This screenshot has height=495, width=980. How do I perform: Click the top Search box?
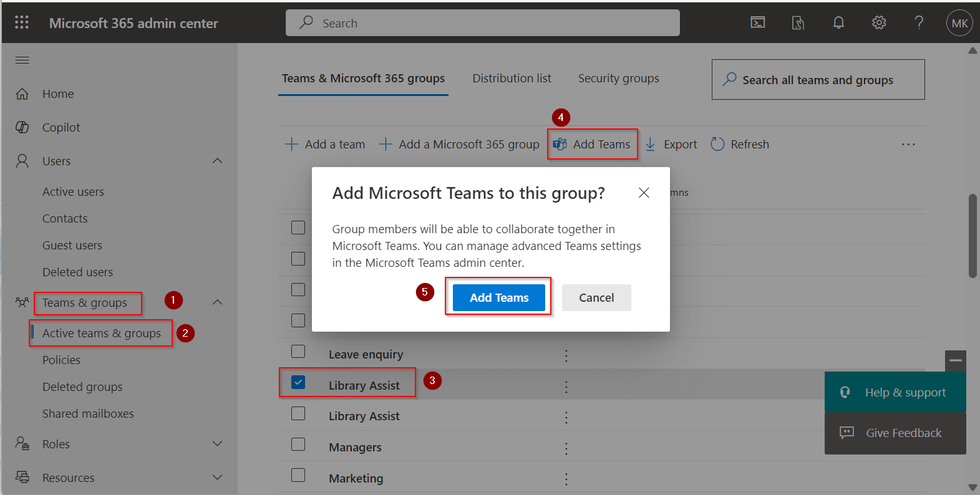(483, 23)
